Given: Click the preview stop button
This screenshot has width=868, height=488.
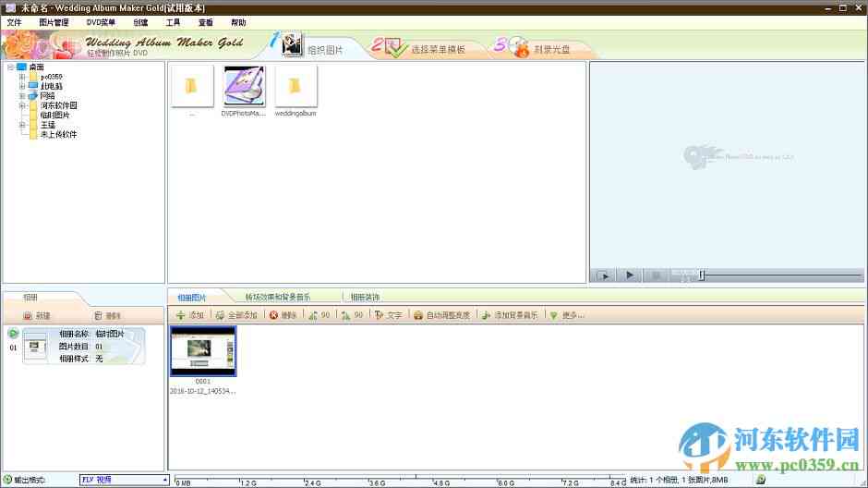Looking at the screenshot, I should pyautogui.click(x=656, y=275).
